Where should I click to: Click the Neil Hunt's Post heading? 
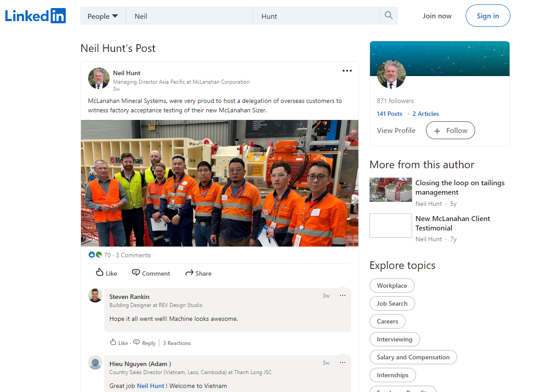118,48
